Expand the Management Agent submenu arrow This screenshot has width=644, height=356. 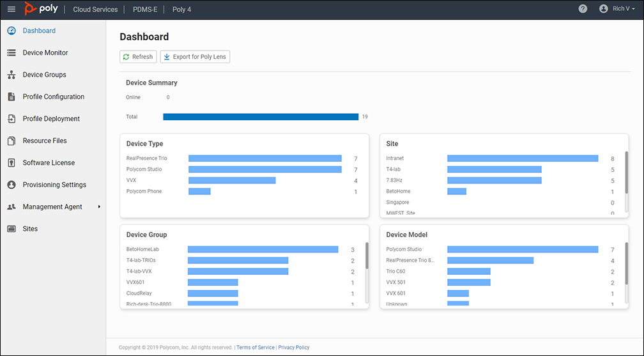tap(99, 207)
